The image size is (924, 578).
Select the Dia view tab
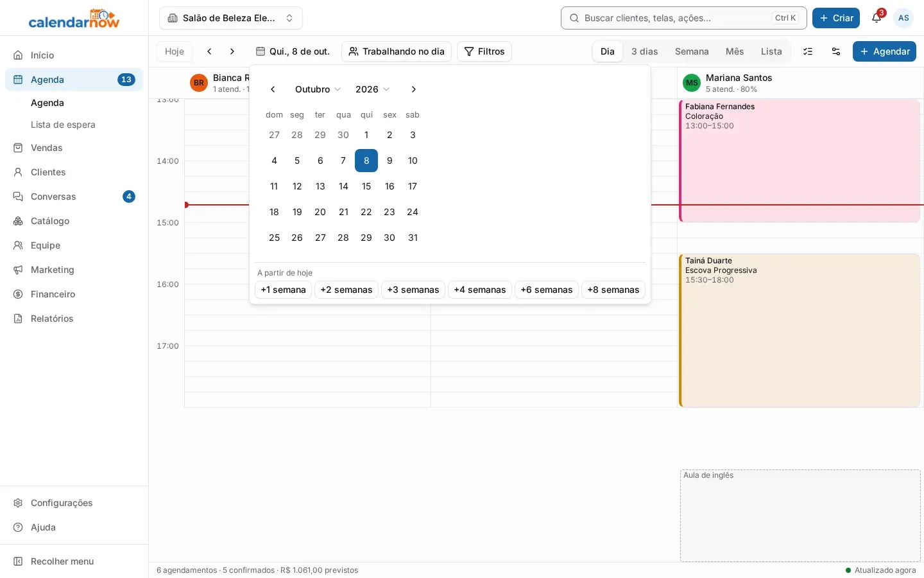click(608, 51)
